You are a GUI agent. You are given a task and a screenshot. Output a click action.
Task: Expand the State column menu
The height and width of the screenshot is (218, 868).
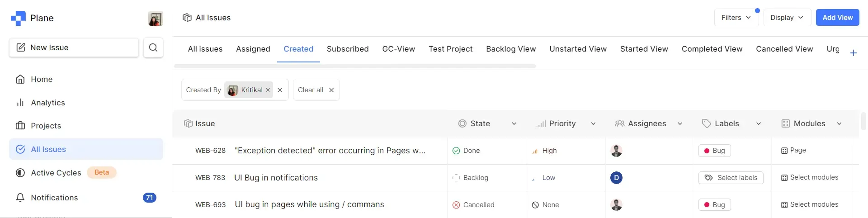(514, 123)
